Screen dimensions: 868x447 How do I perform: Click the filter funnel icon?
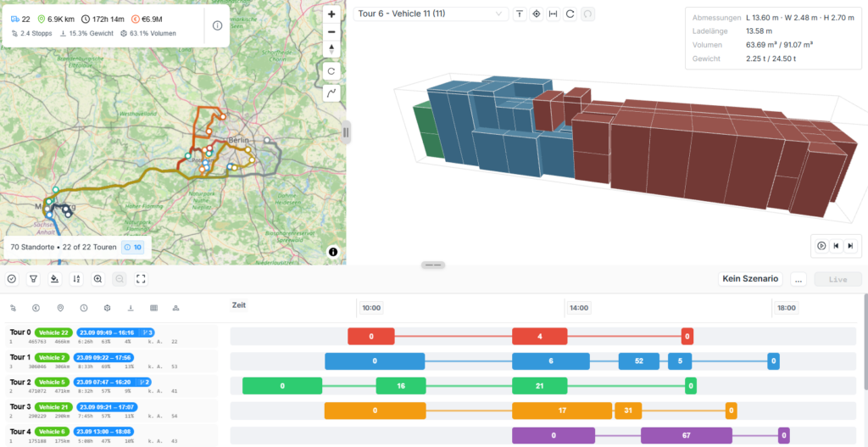click(33, 279)
